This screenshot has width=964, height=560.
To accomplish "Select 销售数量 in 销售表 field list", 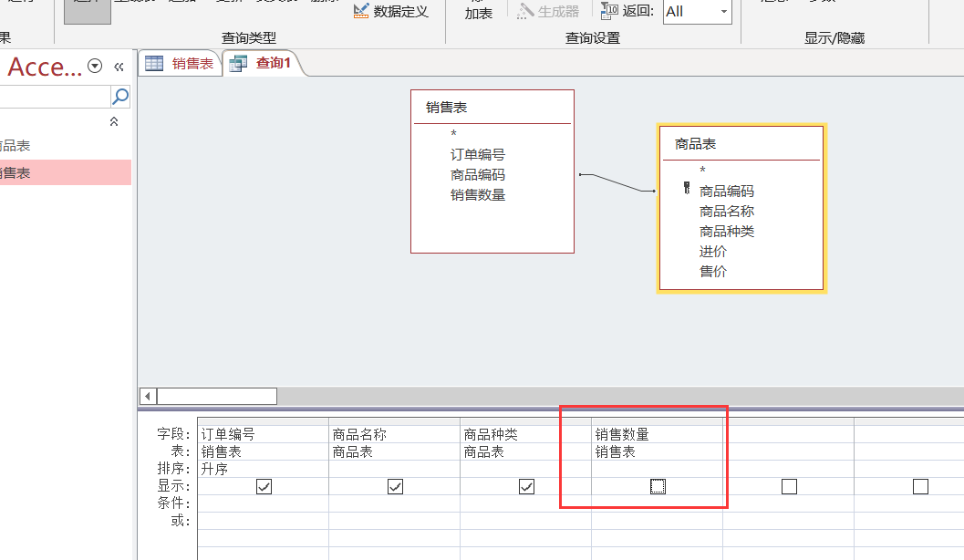I will [x=478, y=195].
